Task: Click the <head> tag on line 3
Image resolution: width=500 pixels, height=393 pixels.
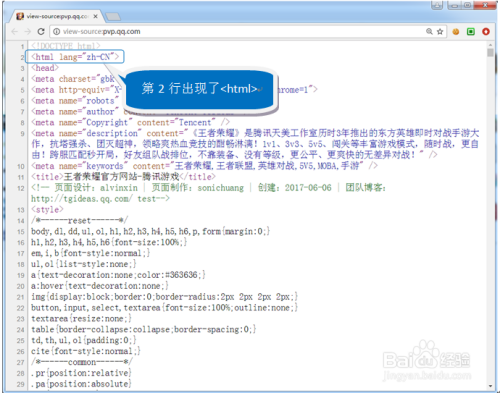Action: point(45,68)
